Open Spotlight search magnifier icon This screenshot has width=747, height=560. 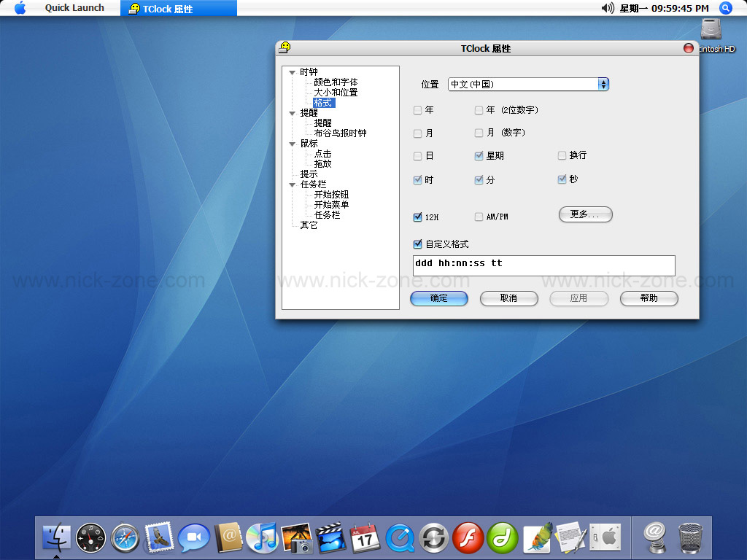pyautogui.click(x=725, y=8)
